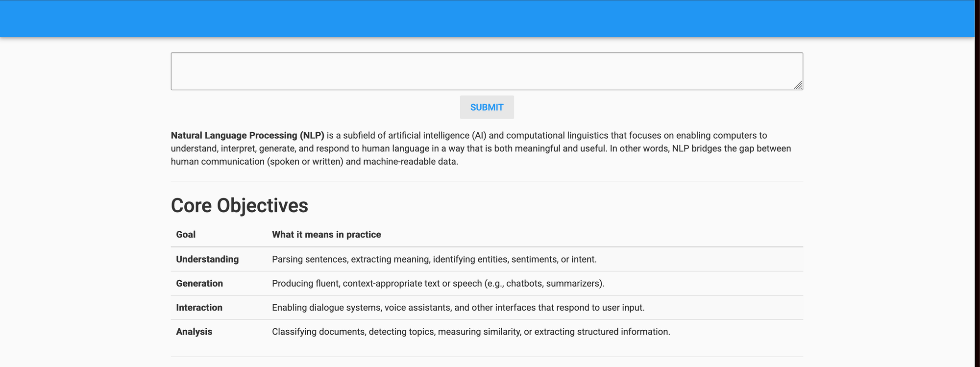980x367 pixels.
Task: Click the "Classifying documents, detecting topics" description
Action: [x=471, y=332]
